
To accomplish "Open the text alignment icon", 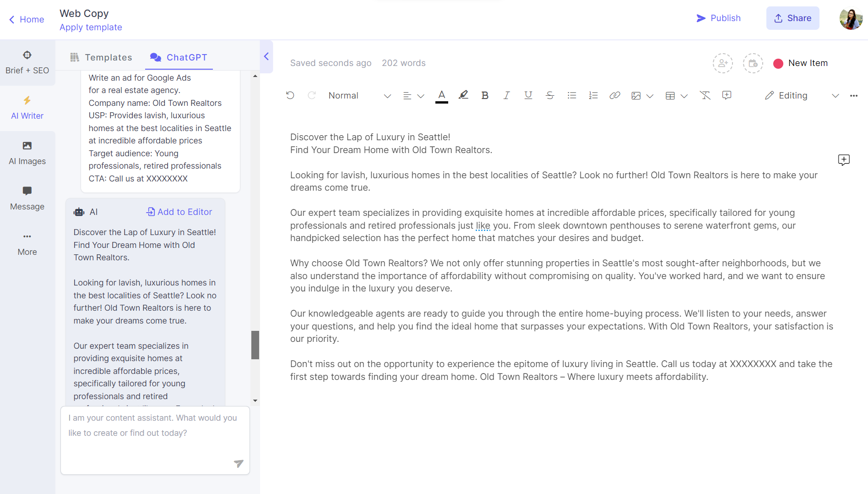I will pos(407,96).
